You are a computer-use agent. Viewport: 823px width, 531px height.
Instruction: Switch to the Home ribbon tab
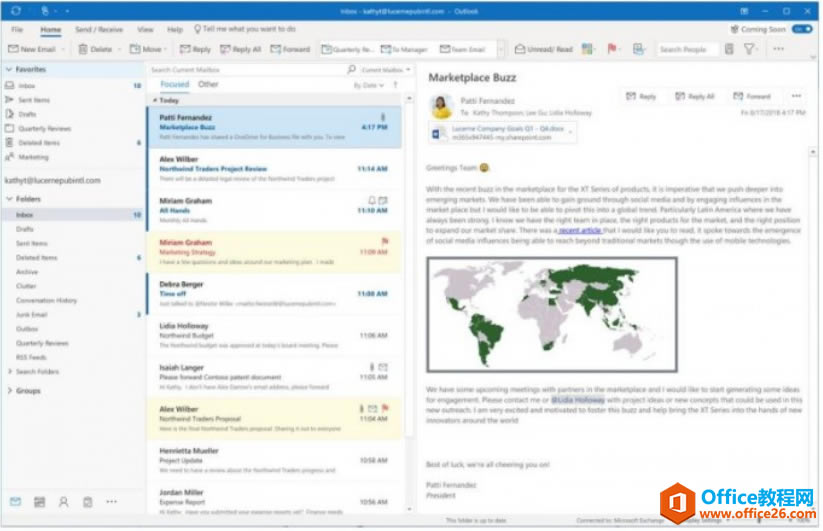(51, 29)
